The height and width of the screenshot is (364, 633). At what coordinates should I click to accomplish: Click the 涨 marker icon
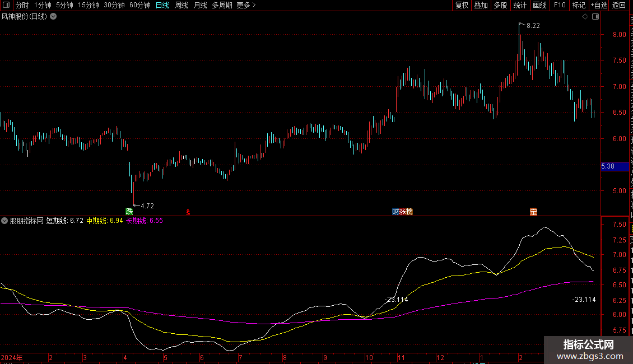(x=402, y=211)
